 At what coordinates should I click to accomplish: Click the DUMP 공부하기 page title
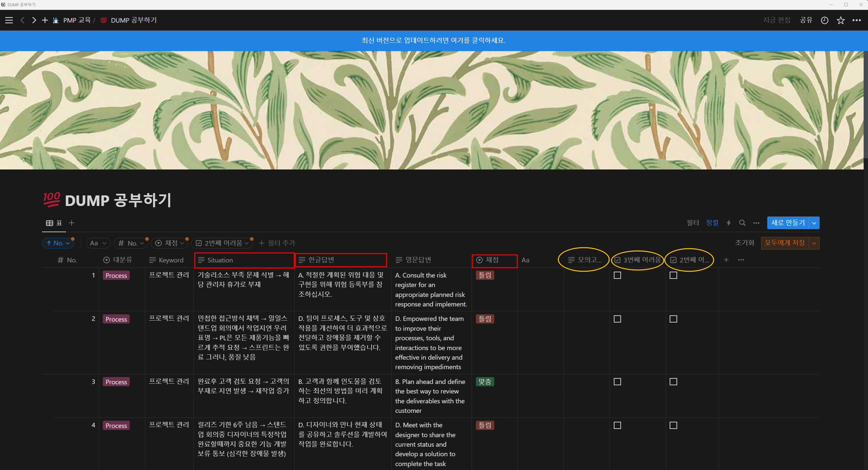click(118, 200)
